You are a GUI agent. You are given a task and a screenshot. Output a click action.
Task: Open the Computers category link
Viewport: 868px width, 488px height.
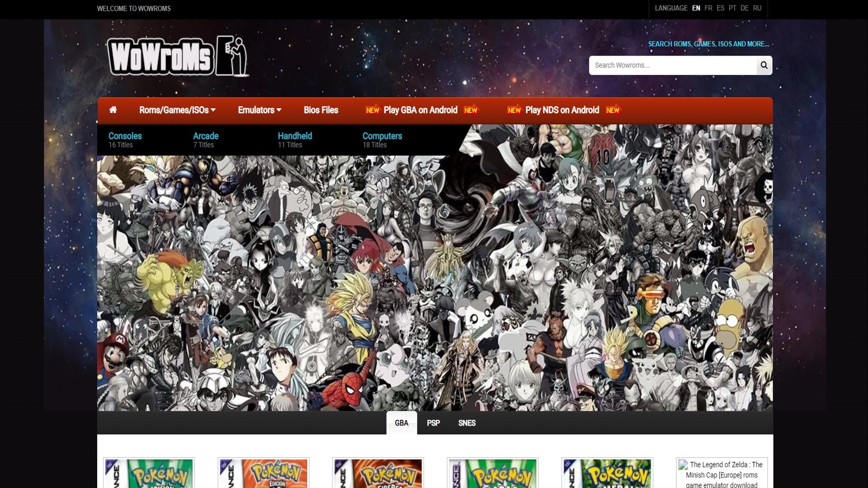pos(382,136)
